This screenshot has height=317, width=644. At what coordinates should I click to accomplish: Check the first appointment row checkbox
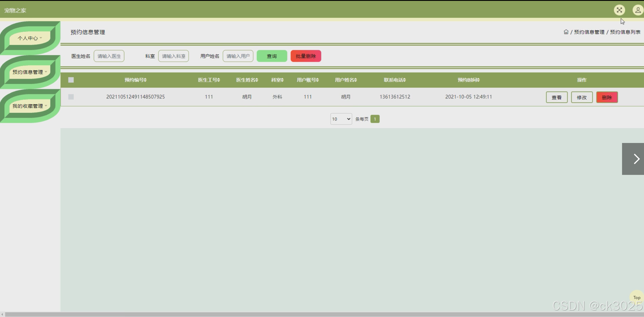(x=71, y=97)
